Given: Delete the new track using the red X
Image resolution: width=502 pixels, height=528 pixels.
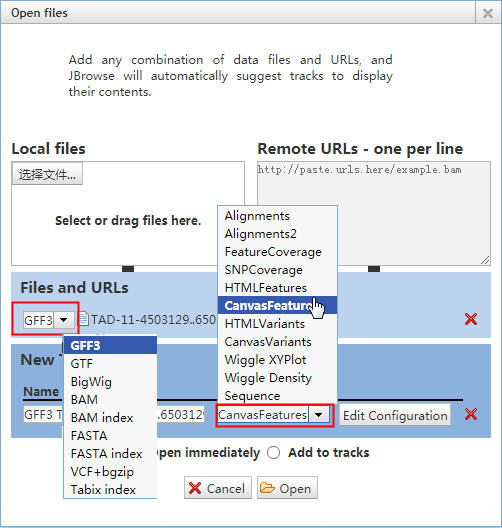Looking at the screenshot, I should point(471,414).
